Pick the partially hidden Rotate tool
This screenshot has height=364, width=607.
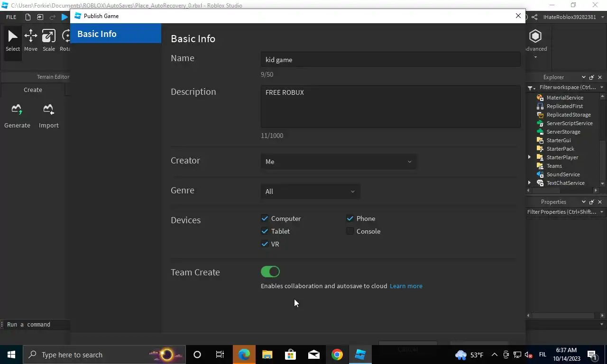65,40
